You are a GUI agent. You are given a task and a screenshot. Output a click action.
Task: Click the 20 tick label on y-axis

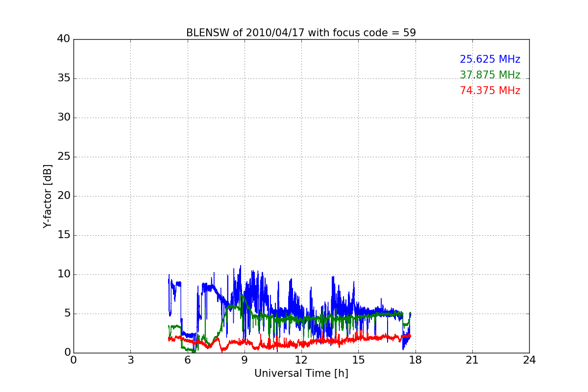coord(64,196)
